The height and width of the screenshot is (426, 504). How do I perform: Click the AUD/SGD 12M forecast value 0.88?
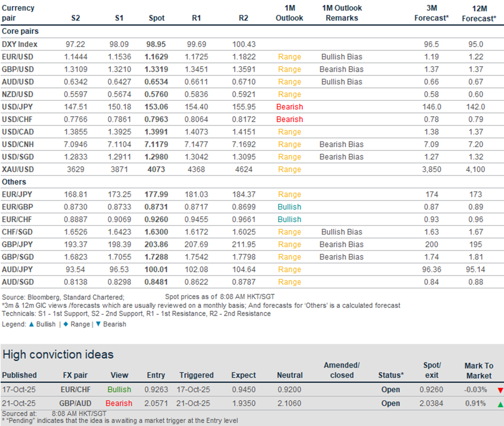(x=476, y=282)
